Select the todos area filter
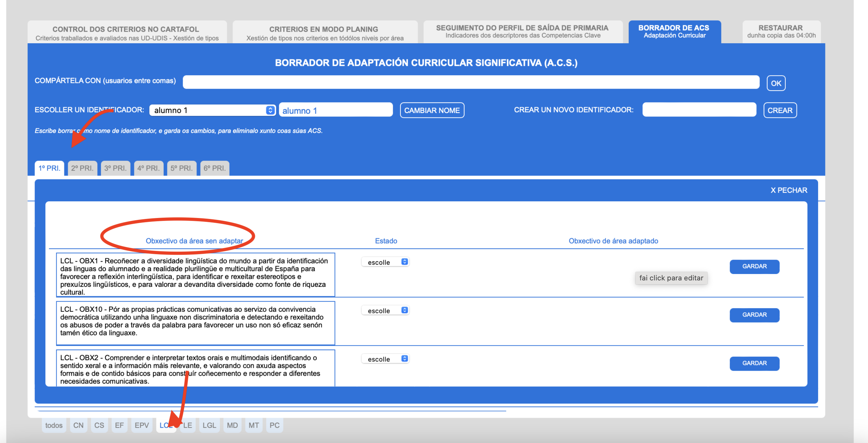868x443 pixels. click(53, 425)
